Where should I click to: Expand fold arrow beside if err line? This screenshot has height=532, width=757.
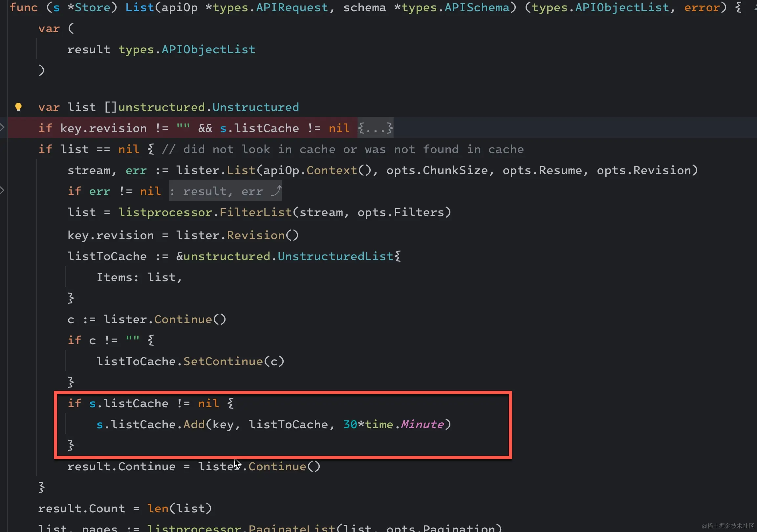pyautogui.click(x=2, y=190)
